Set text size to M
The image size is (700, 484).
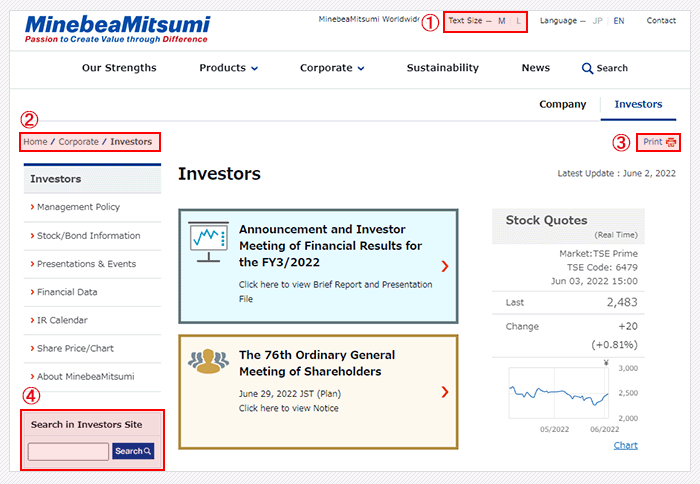(502, 21)
